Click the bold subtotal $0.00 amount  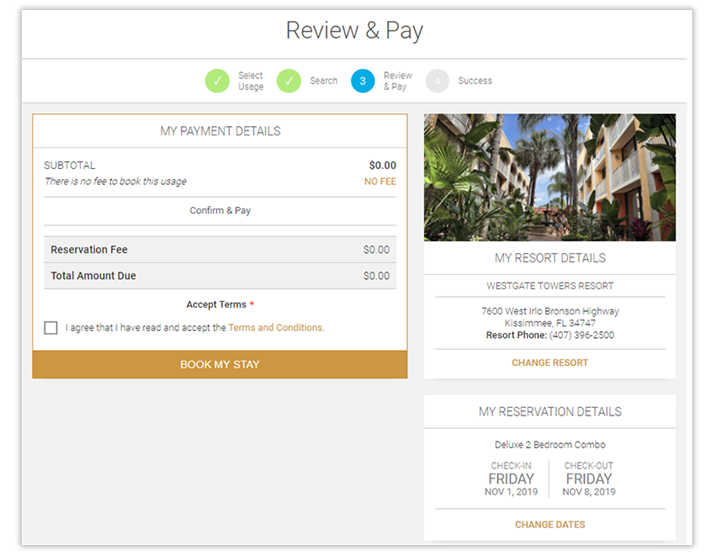point(382,165)
